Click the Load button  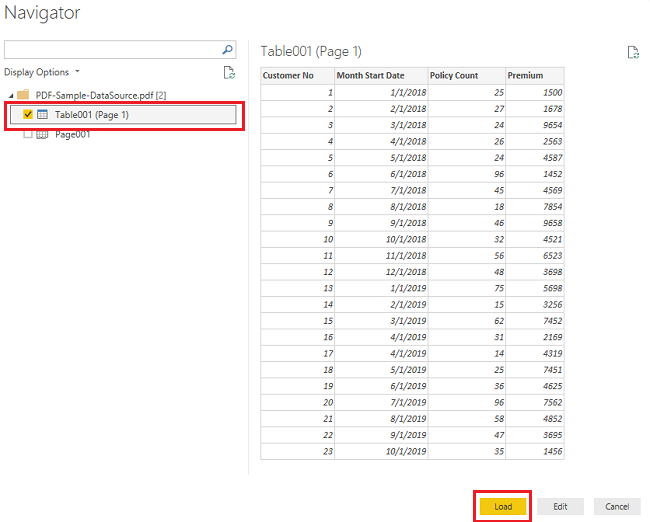pyautogui.click(x=503, y=506)
